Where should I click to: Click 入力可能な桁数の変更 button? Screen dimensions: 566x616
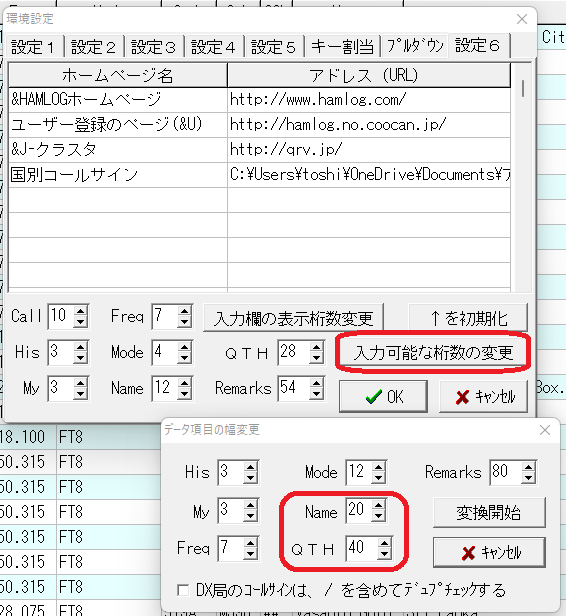click(433, 352)
